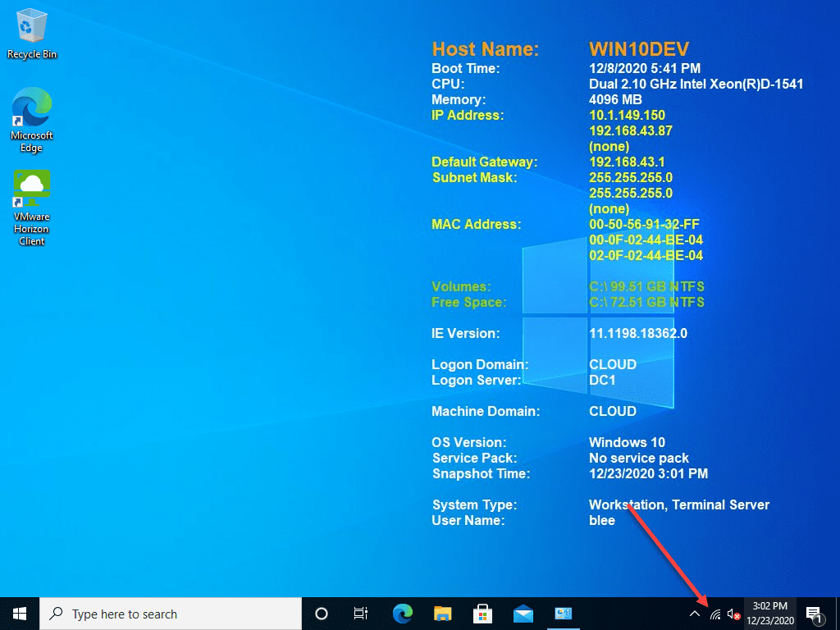Select the Microsoft Edge desktop shortcut
The image size is (840, 630).
[x=32, y=120]
